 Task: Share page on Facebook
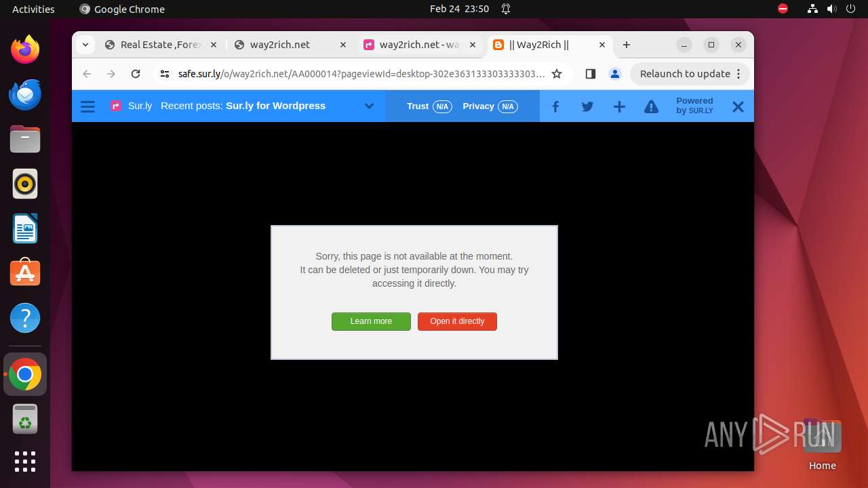pos(555,106)
